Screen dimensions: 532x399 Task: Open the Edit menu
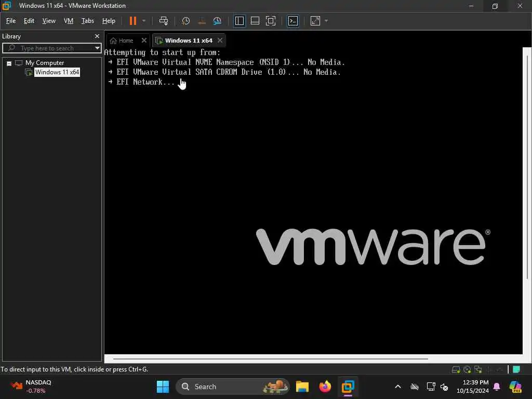pyautogui.click(x=29, y=21)
